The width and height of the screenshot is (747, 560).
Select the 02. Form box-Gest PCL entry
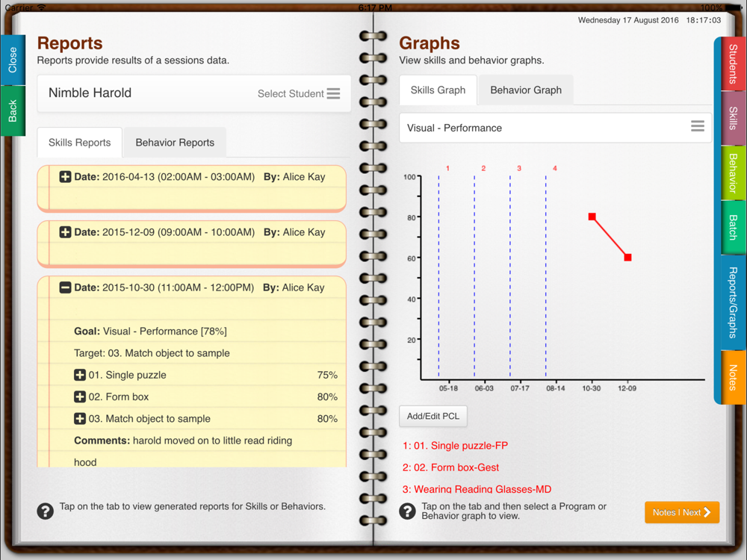450,467
